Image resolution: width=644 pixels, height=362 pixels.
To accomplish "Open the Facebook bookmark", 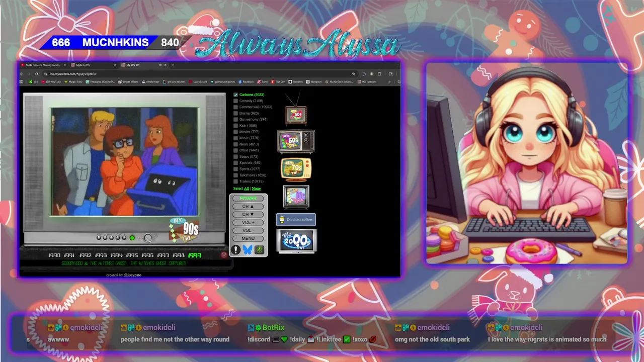I will [x=247, y=81].
